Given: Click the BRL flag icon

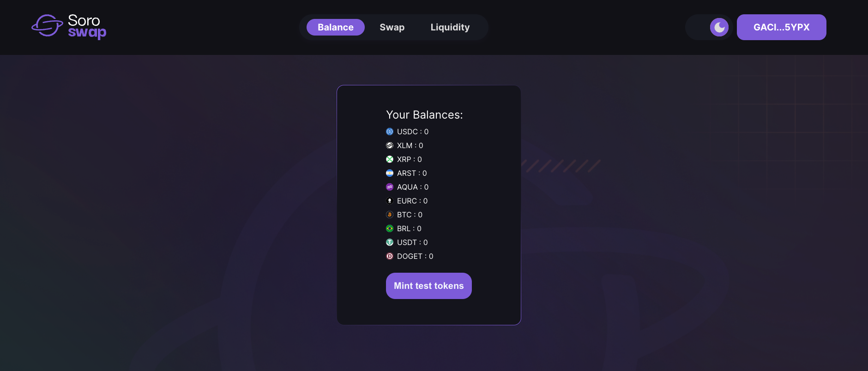Looking at the screenshot, I should click(390, 228).
